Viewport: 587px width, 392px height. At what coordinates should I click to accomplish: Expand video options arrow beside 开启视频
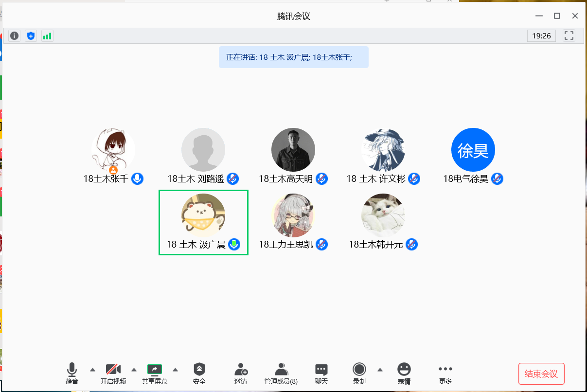point(134,369)
